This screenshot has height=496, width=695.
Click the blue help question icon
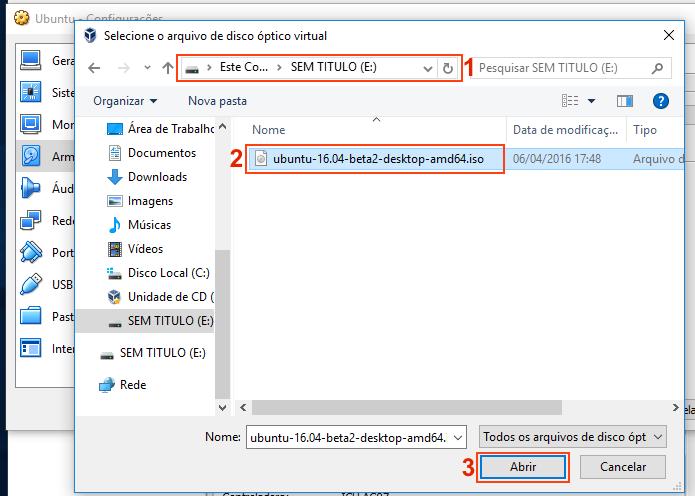(660, 101)
